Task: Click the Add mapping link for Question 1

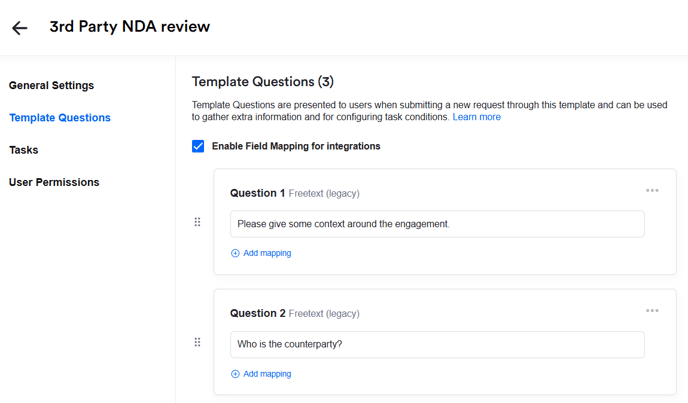Action: click(267, 253)
